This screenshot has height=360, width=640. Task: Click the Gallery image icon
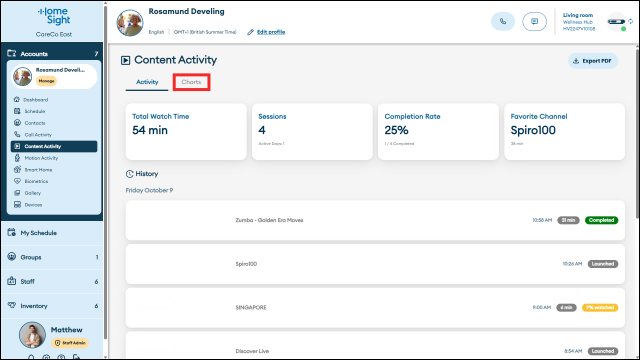click(17, 193)
